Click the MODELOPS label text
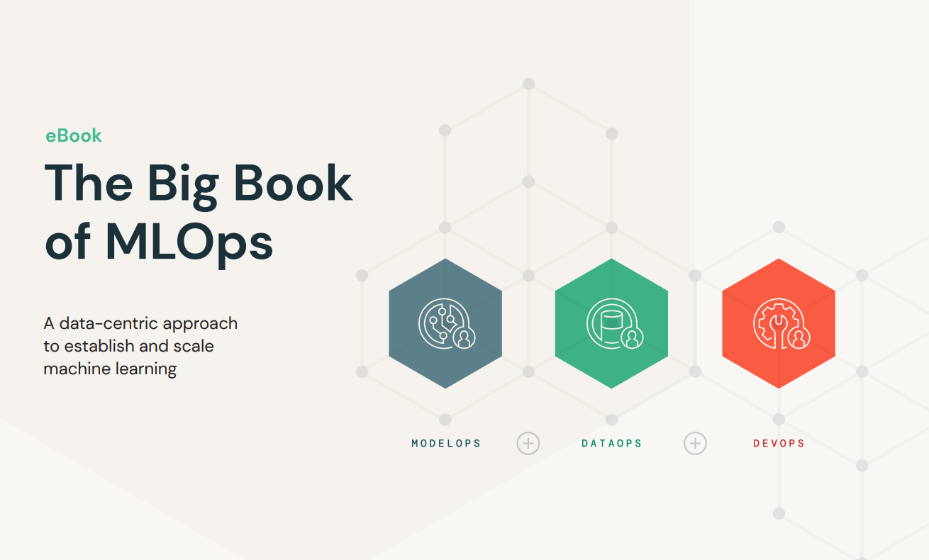 [x=445, y=442]
